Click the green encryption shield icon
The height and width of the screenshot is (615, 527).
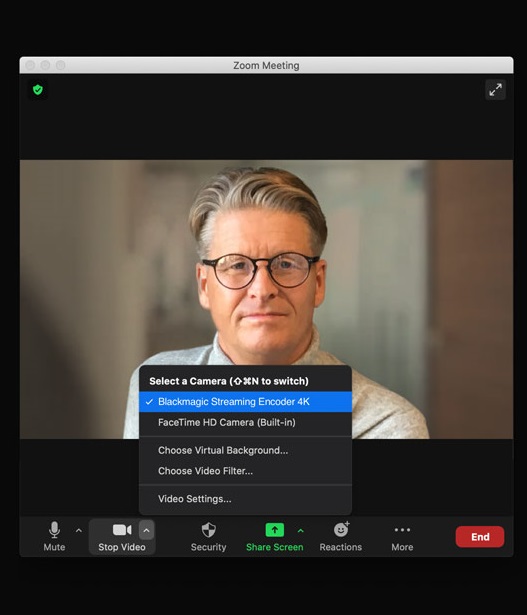tap(38, 90)
